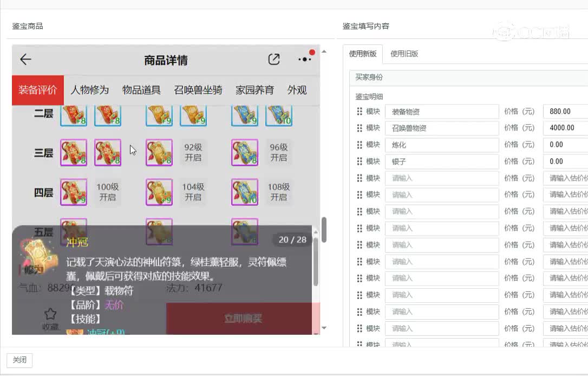The width and height of the screenshot is (588, 376).
Task: Click the 关闭 button
Action: tap(19, 360)
